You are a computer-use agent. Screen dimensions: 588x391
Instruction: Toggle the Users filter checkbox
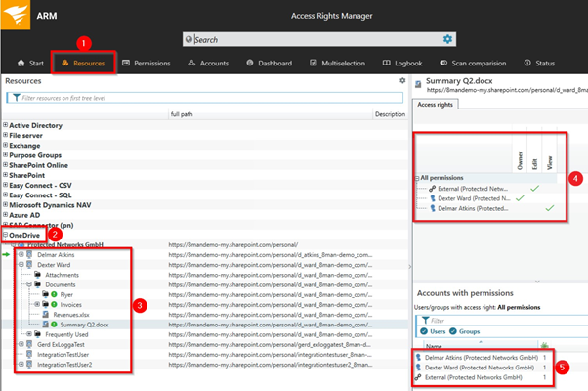(x=424, y=331)
